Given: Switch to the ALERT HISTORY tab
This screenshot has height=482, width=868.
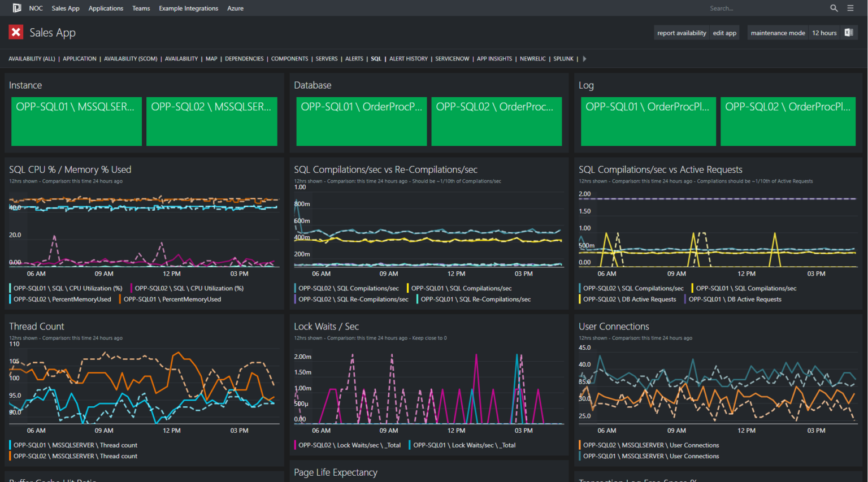Looking at the screenshot, I should (409, 59).
